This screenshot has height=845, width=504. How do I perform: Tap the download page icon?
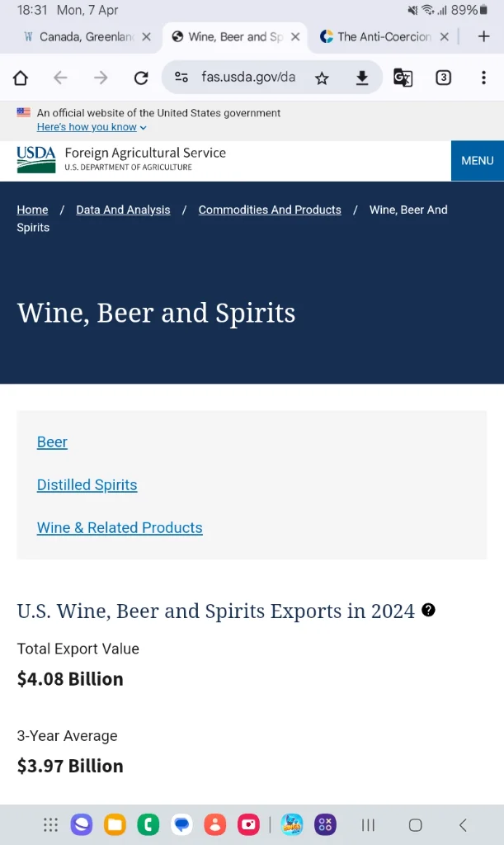pos(361,78)
